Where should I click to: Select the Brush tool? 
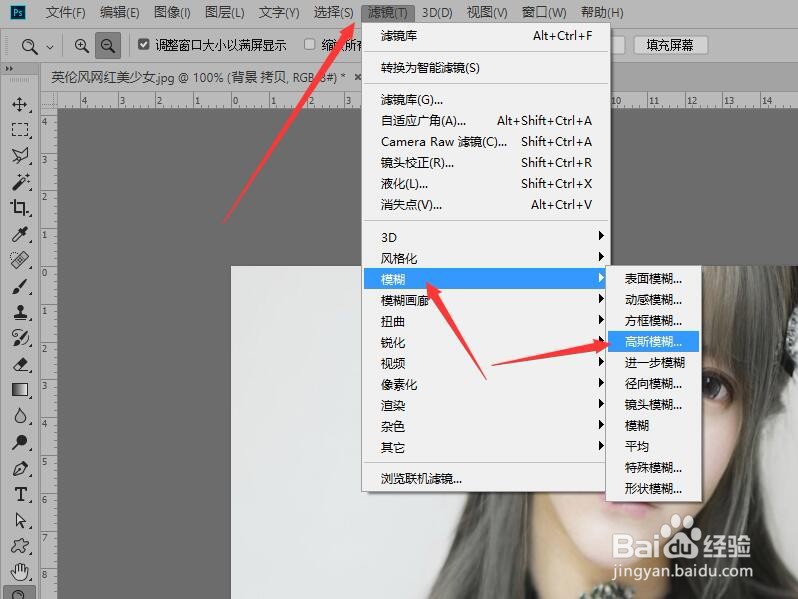coord(20,286)
